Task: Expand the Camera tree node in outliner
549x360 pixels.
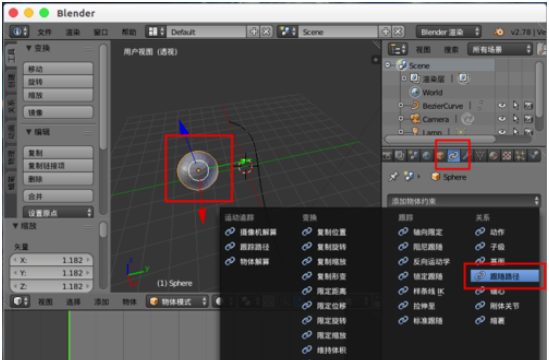Action: click(401, 119)
